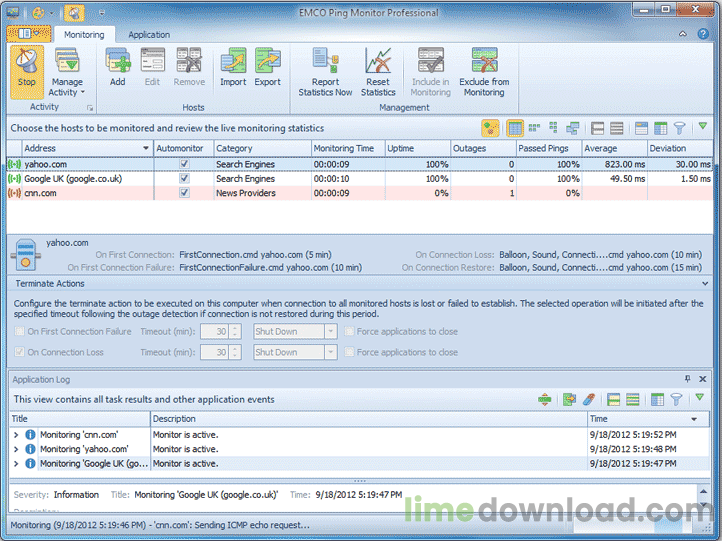This screenshot has width=722, height=541.
Task: Pin the Application Log panel
Action: (687, 379)
